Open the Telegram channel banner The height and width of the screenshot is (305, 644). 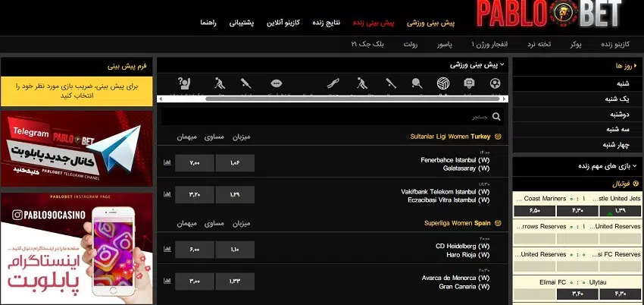pos(77,149)
